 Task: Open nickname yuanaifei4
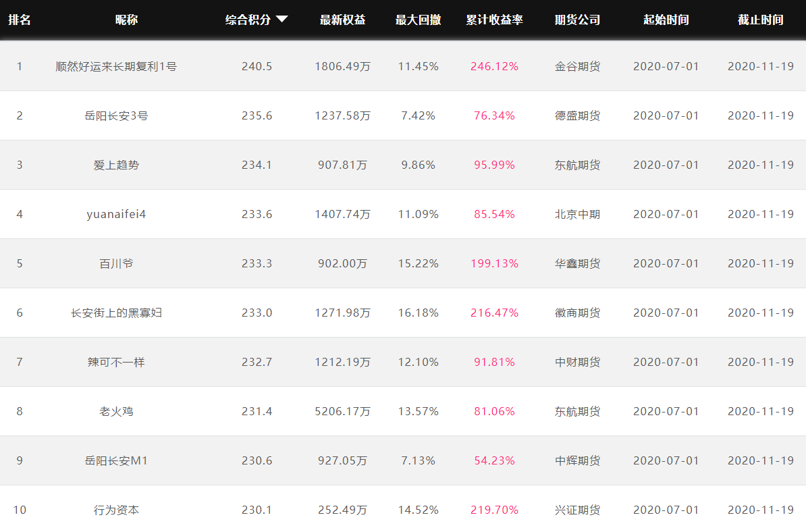pos(116,214)
